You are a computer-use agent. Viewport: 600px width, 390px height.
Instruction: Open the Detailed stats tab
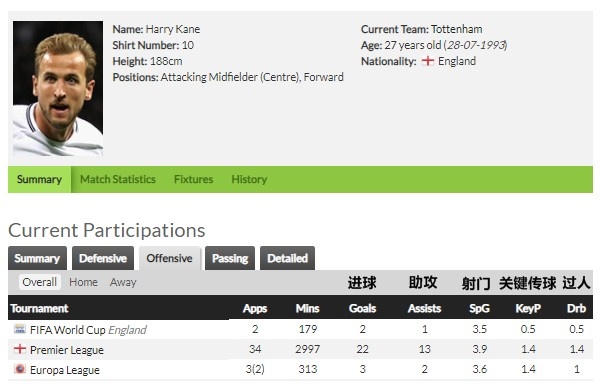pyautogui.click(x=287, y=258)
